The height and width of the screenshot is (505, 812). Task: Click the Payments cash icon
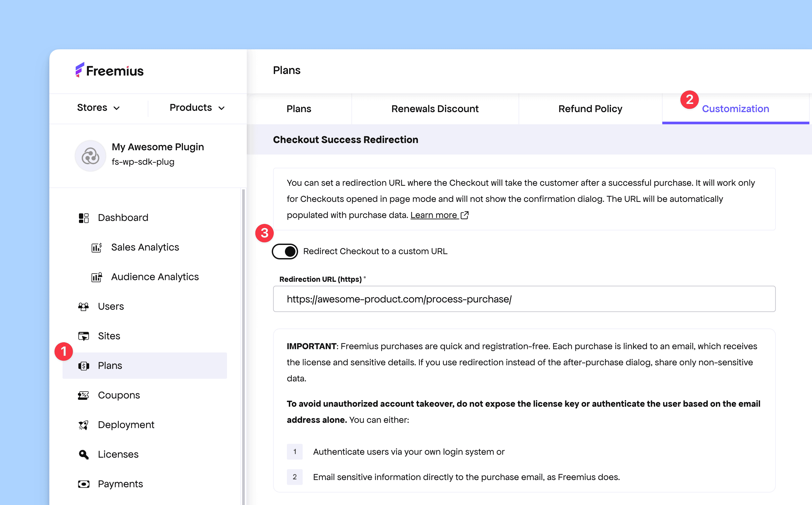(84, 484)
